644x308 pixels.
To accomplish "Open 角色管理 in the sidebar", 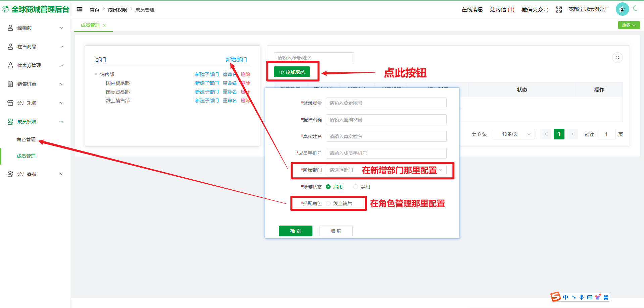I will click(26, 139).
